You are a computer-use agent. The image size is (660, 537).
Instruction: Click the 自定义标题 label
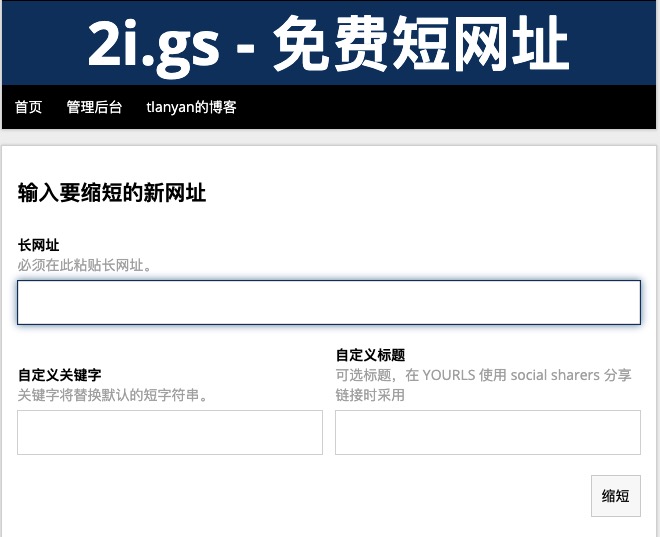(x=370, y=355)
